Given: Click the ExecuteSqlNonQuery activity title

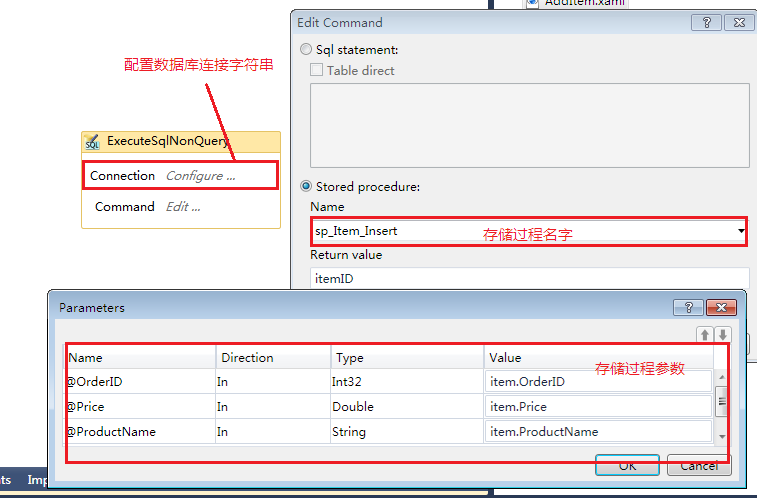Looking at the screenshot, I should point(168,141).
